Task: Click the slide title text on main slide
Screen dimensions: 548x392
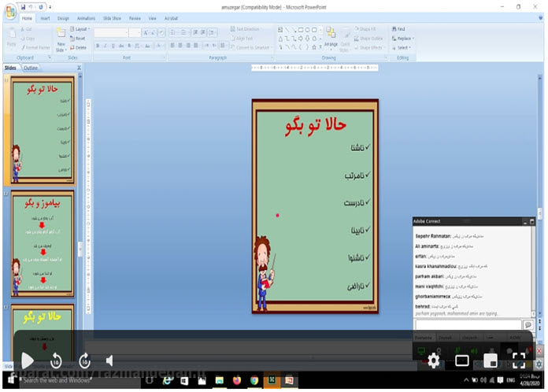Action: [316, 127]
